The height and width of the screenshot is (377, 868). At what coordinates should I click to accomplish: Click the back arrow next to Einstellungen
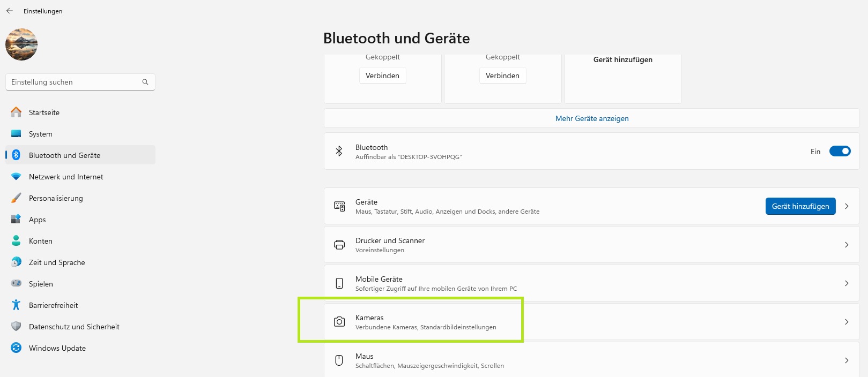10,11
